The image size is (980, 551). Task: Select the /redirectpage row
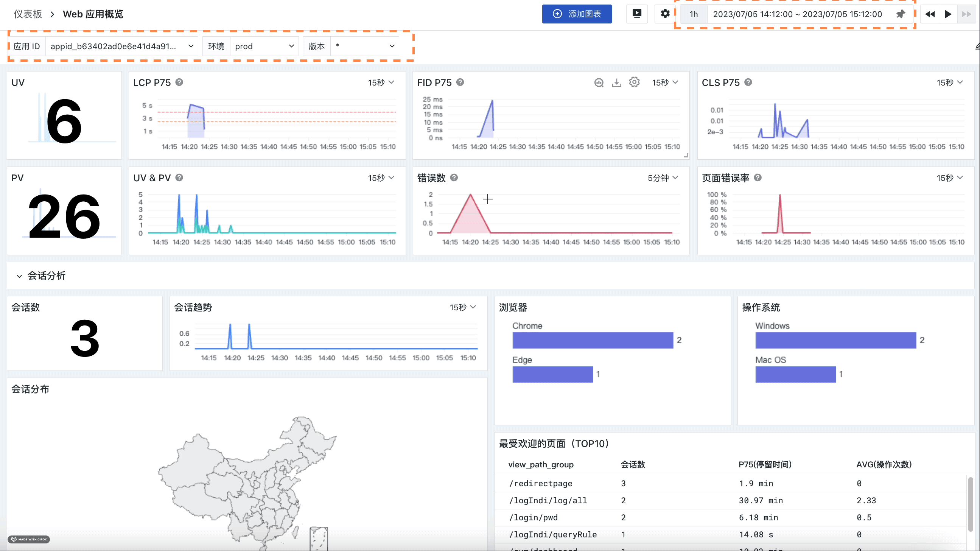pyautogui.click(x=730, y=483)
